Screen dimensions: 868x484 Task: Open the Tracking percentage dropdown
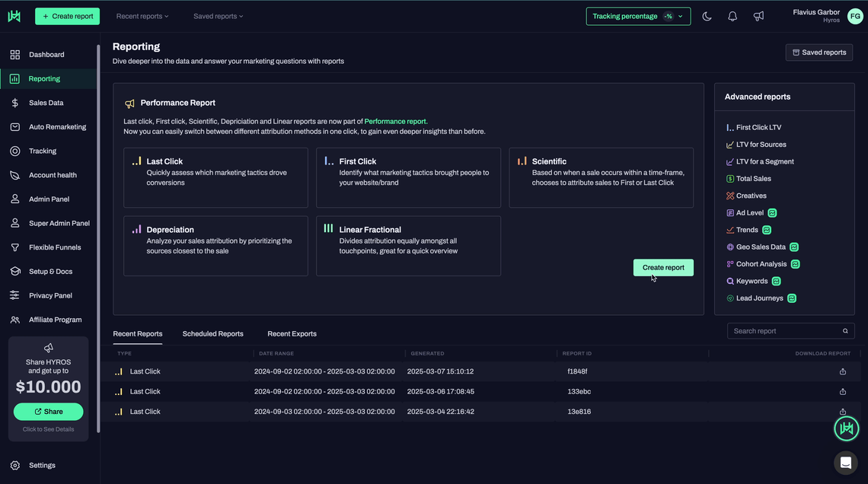tap(638, 16)
